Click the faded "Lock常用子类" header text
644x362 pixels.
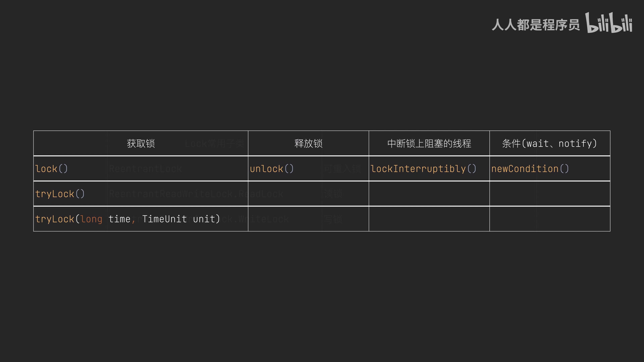tap(215, 144)
